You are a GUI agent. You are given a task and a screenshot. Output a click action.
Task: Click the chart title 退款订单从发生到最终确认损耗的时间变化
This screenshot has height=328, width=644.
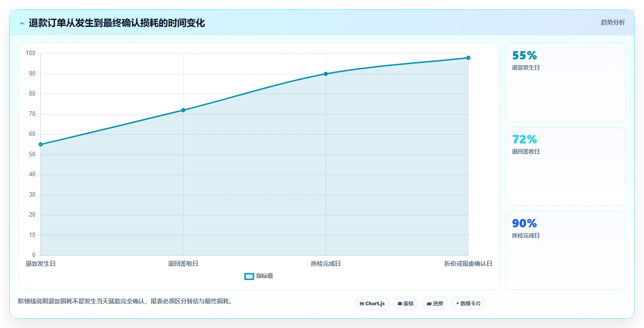coord(117,23)
